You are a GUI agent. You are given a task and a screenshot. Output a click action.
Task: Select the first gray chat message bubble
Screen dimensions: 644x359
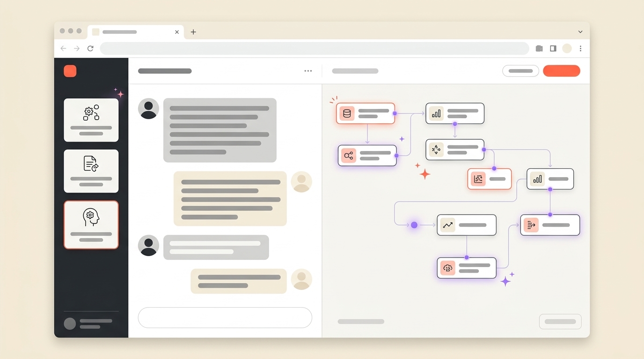(220, 130)
